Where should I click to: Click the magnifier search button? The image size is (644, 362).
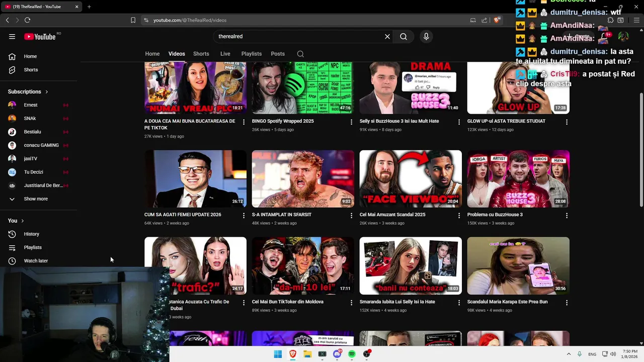tap(404, 36)
